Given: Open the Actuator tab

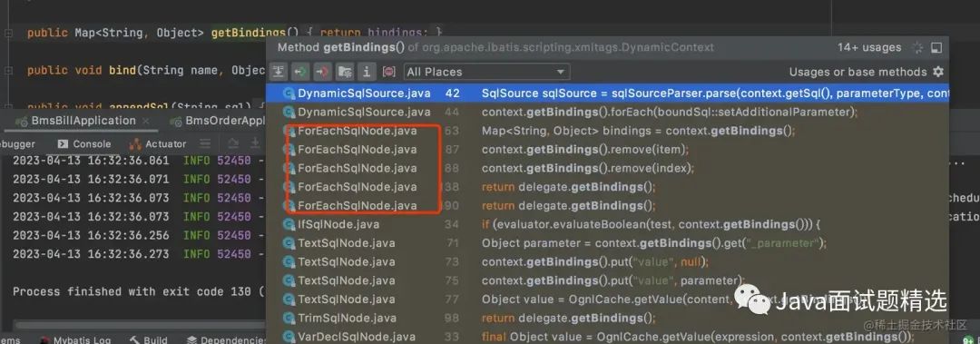Looking at the screenshot, I should 158,143.
